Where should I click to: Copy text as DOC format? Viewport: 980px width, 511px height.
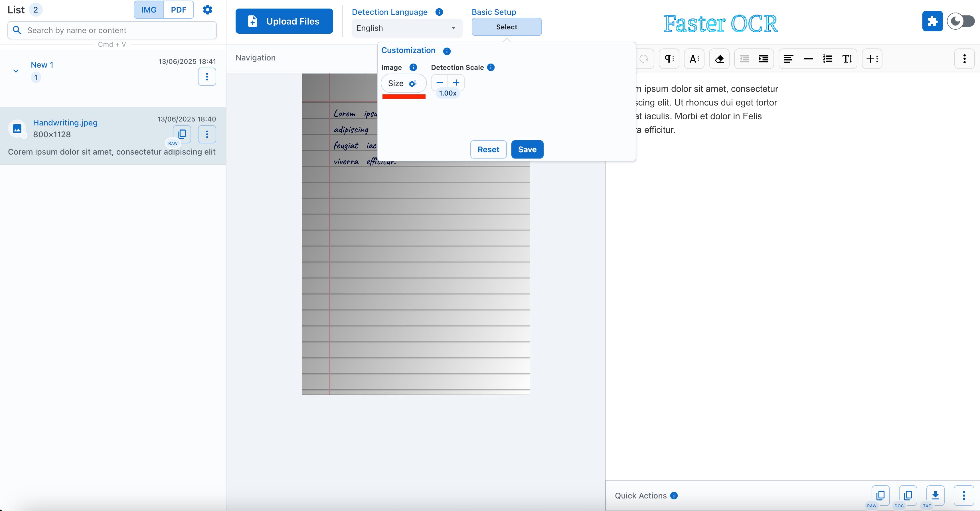coord(908,495)
